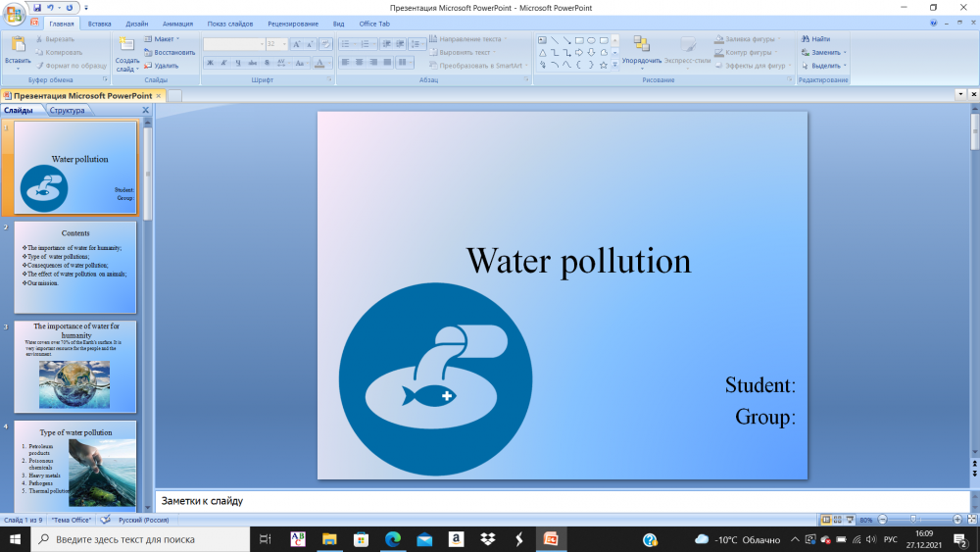Open the Insert (Вставка) ribbon tab
The image size is (980, 552).
point(99,23)
